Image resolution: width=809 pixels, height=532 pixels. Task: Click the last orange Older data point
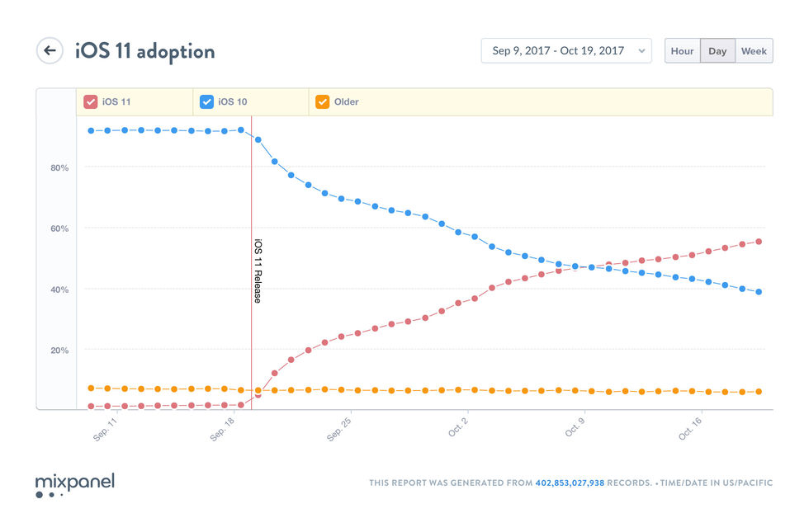click(759, 392)
